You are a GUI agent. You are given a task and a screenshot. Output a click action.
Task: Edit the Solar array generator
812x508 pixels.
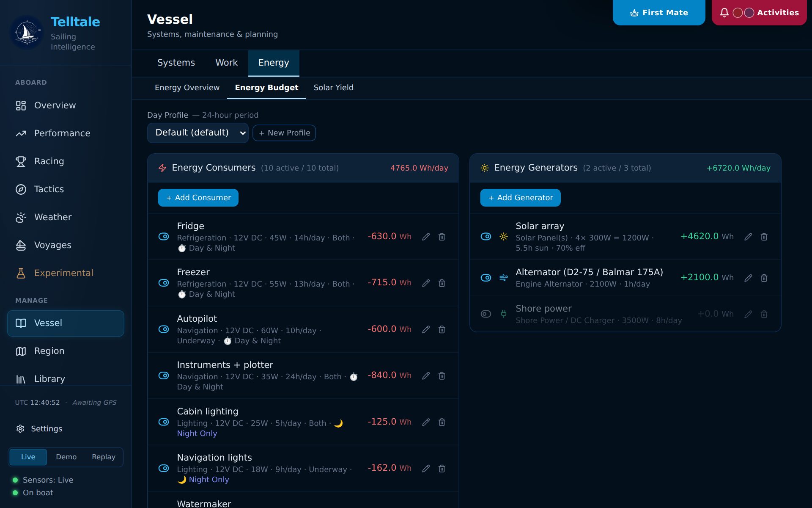[748, 237]
